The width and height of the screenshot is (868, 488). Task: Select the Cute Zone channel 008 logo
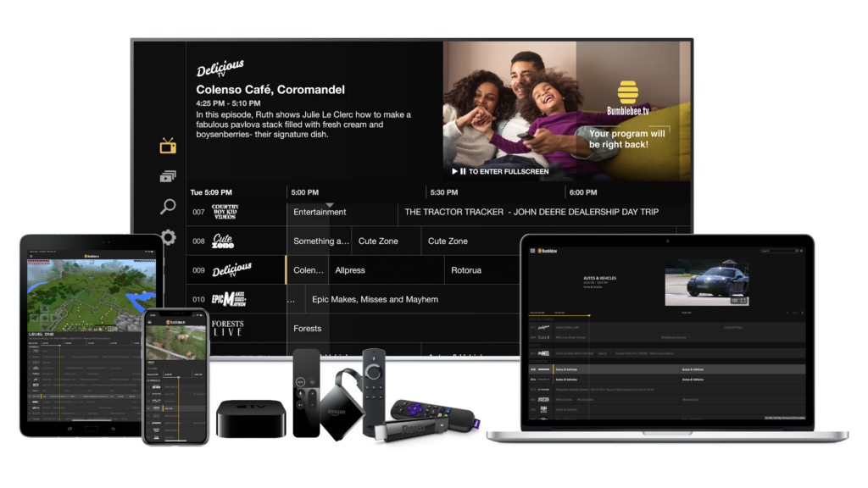pos(223,241)
